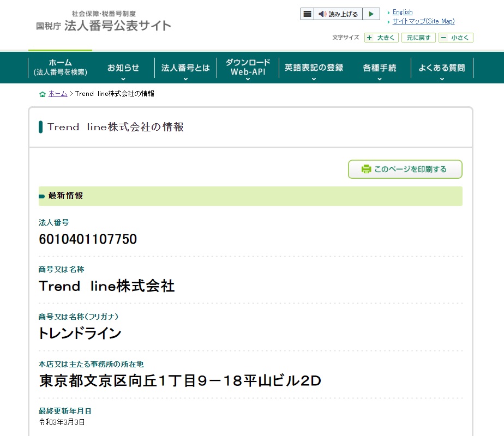Image resolution: width=504 pixels, height=436 pixels.
Task: Open サイトマップ(Site Map) link
Action: (423, 21)
